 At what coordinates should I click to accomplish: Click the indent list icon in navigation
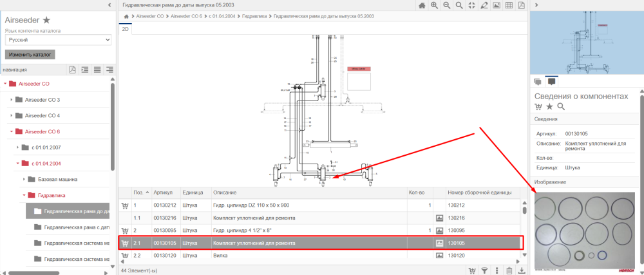click(85, 70)
